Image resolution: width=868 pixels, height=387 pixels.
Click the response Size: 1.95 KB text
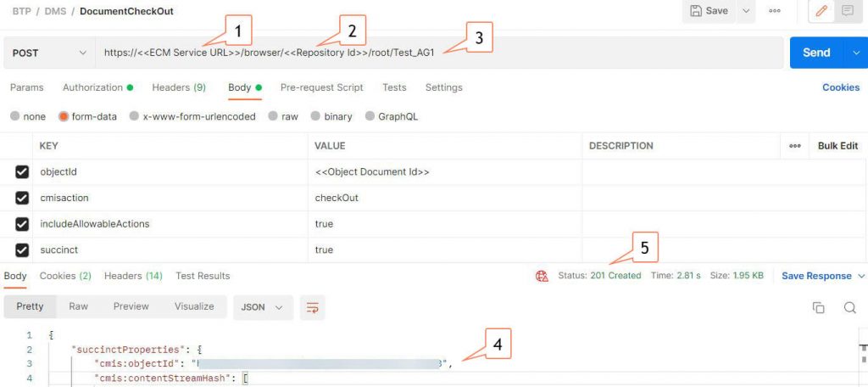737,276
